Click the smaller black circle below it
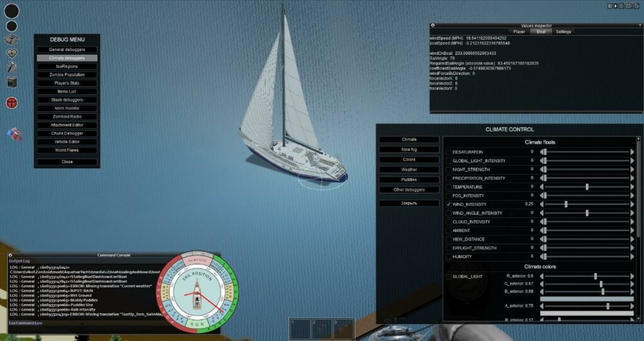Screen dimensions: 644x341 click(x=11, y=26)
